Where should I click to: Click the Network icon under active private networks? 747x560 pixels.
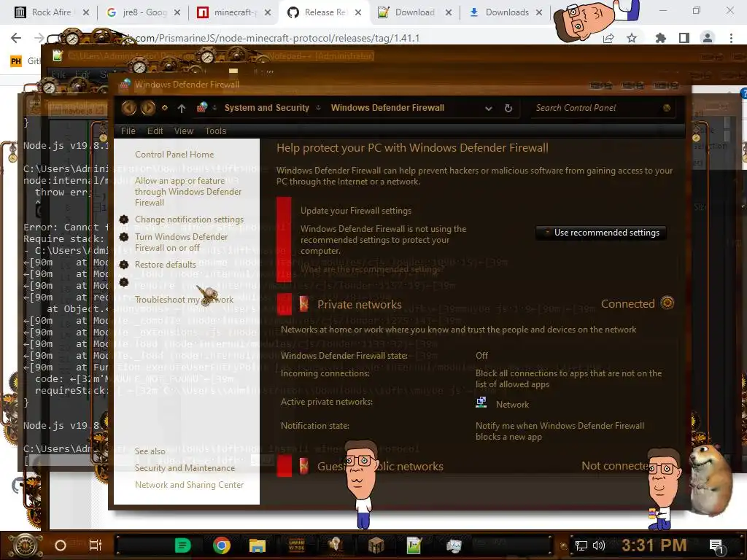click(x=481, y=402)
